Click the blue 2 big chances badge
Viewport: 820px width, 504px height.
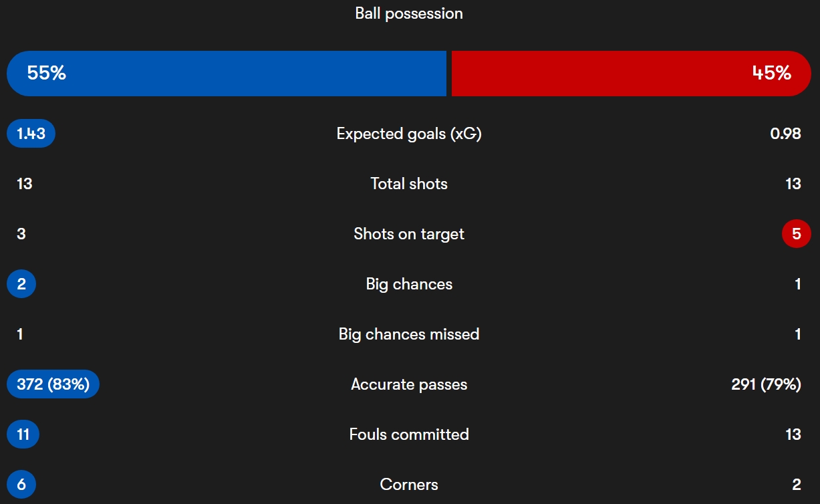21,284
